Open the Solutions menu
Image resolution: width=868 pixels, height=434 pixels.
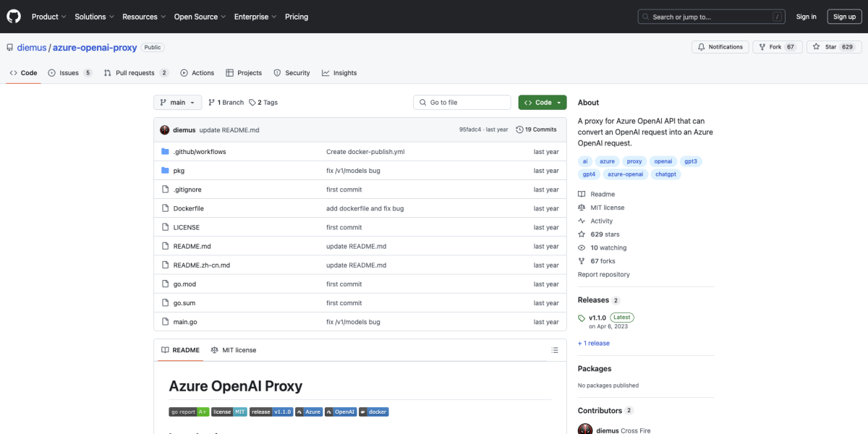pyautogui.click(x=94, y=17)
